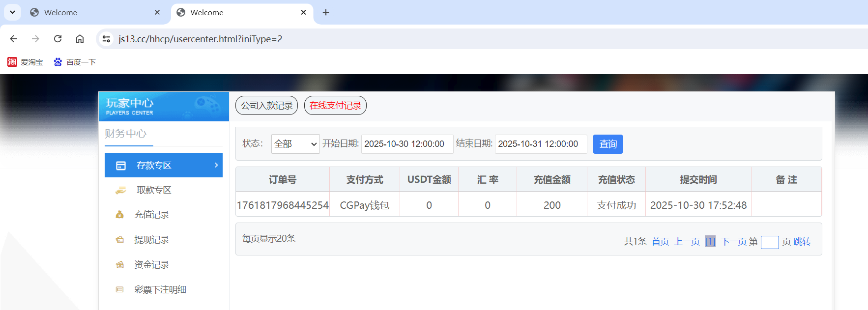Click the 共1条 total count text
Screen dimensions: 868x310
point(635,242)
